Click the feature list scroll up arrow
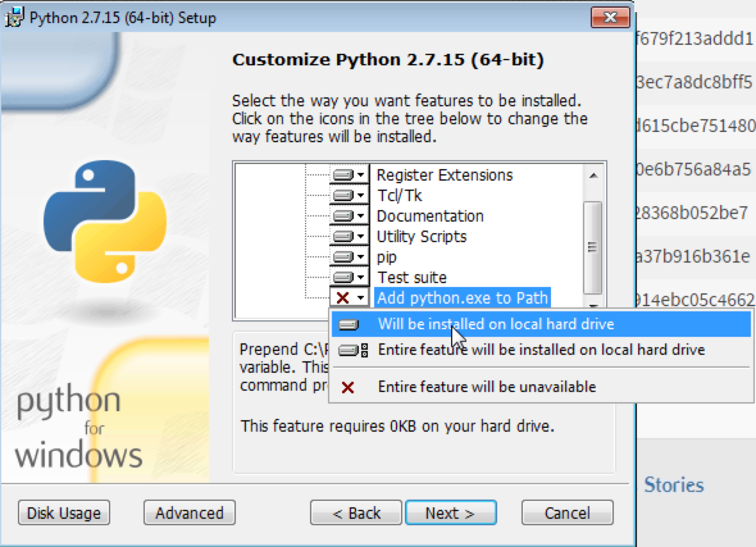The width and height of the screenshot is (756, 547). (x=593, y=176)
